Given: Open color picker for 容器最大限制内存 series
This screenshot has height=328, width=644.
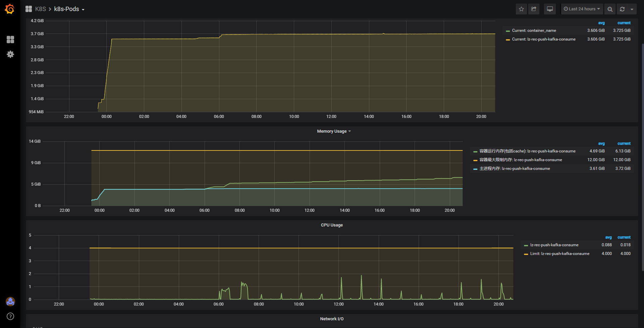Looking at the screenshot, I should point(475,160).
